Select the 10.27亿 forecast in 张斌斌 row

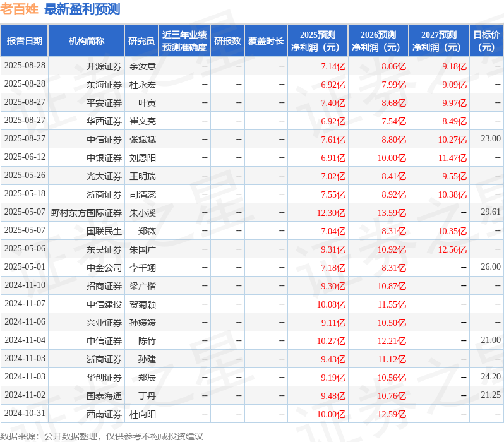(452, 140)
